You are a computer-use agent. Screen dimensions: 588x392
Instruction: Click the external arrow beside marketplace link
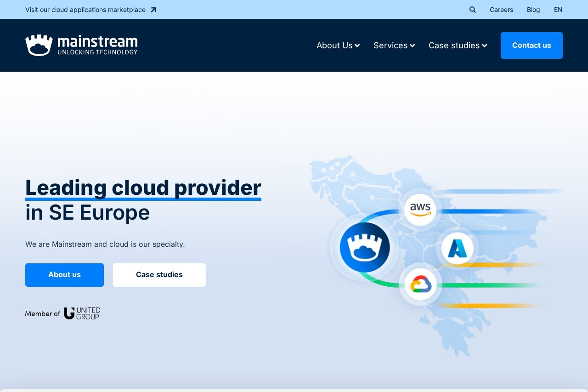coord(153,10)
